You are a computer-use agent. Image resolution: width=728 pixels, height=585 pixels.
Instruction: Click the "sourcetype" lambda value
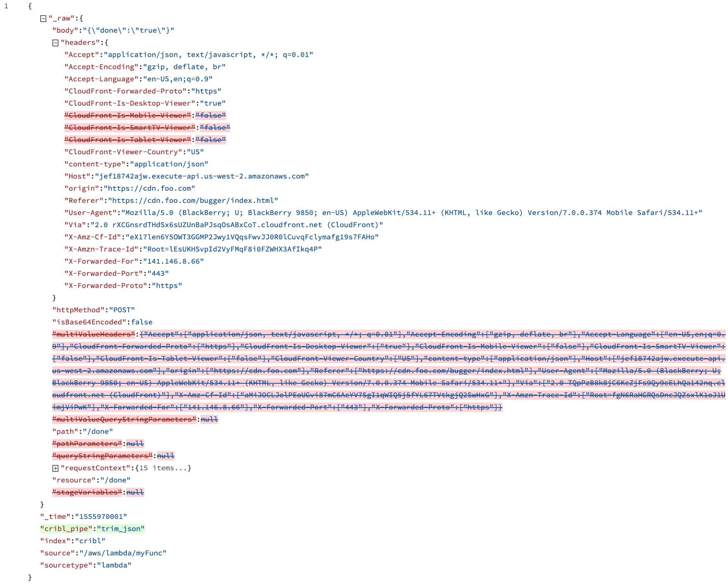click(x=114, y=565)
